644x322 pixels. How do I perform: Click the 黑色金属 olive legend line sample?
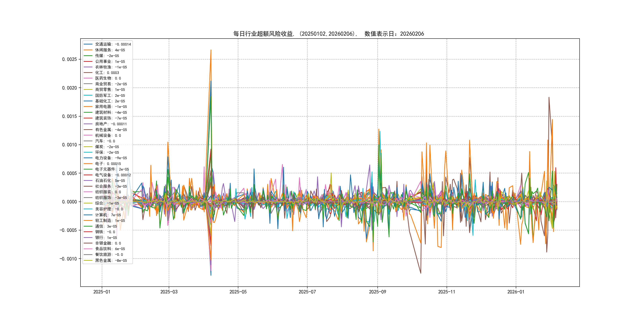pos(88,261)
